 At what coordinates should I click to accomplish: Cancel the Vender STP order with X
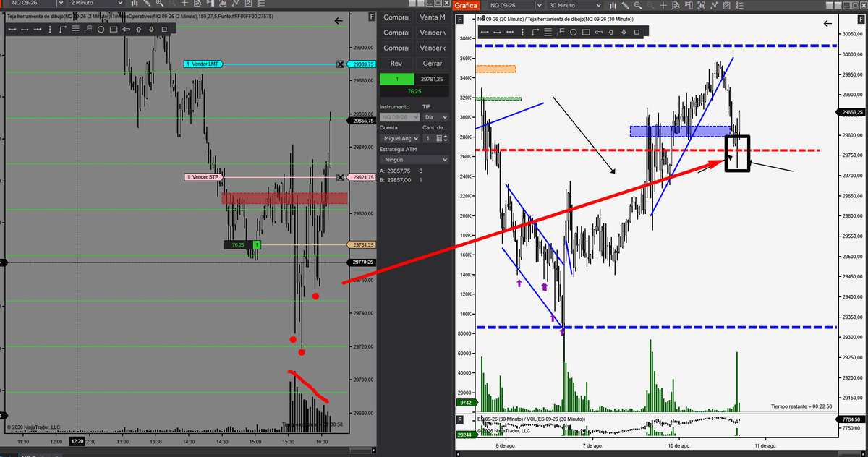tap(341, 177)
